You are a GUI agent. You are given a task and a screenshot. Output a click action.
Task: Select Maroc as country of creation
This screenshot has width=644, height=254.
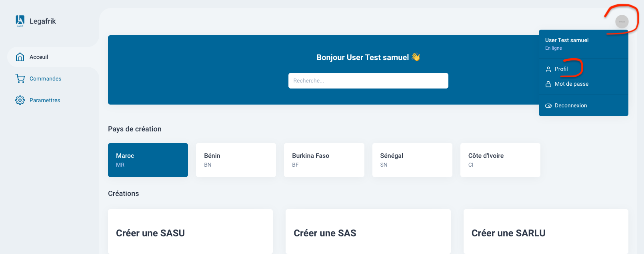[x=148, y=160]
